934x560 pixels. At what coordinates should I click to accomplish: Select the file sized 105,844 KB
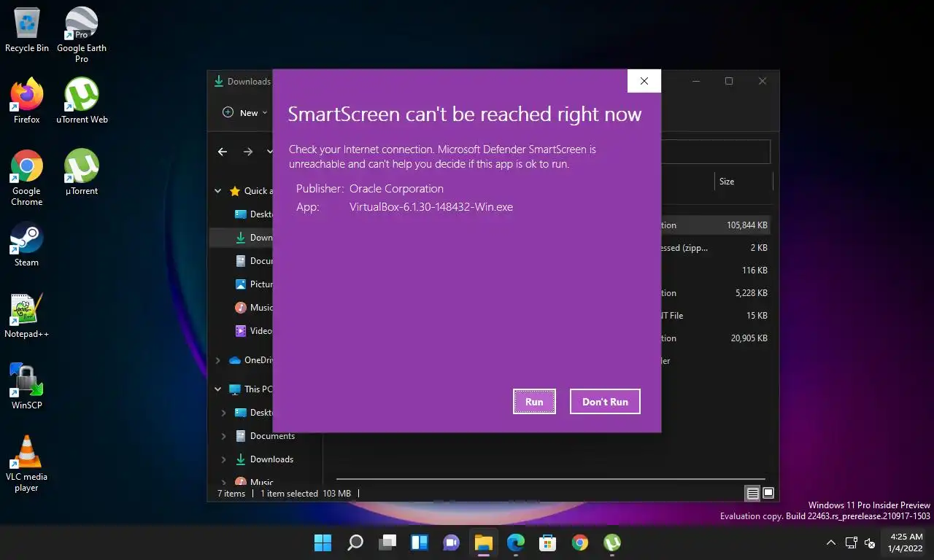click(x=715, y=225)
